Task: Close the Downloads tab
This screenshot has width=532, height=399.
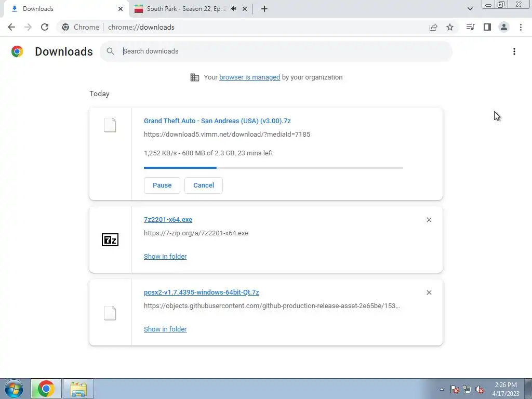Action: click(x=121, y=9)
